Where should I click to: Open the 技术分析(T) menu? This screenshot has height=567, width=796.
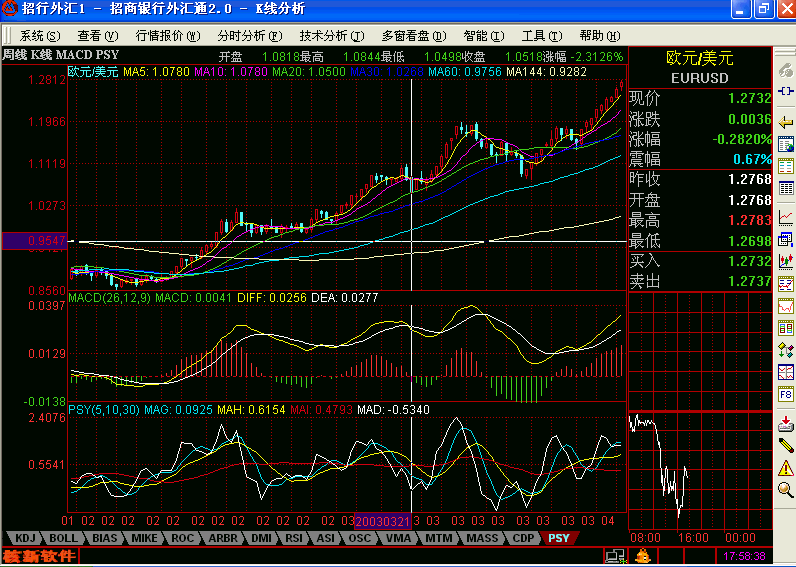pos(332,36)
